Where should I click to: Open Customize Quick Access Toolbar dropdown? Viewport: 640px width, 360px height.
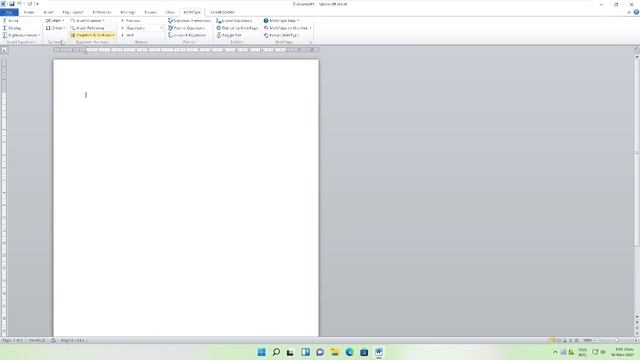coord(37,4)
